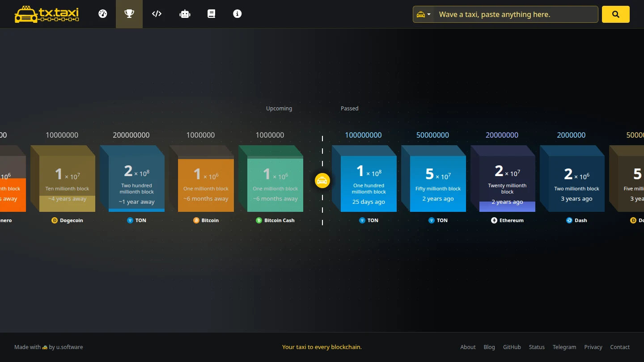
Task: Open Ethereum twenty millionth block cube
Action: [503, 179]
